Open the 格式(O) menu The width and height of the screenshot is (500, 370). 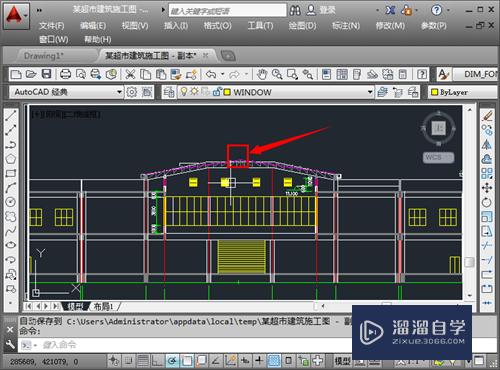pyautogui.click(x=218, y=26)
